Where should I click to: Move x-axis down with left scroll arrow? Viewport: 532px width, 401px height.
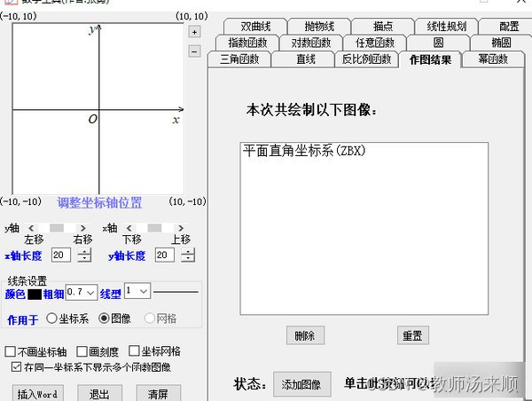click(x=129, y=228)
